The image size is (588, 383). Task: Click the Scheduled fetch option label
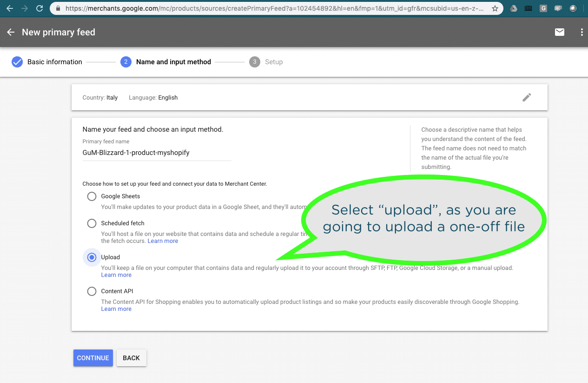(x=123, y=223)
